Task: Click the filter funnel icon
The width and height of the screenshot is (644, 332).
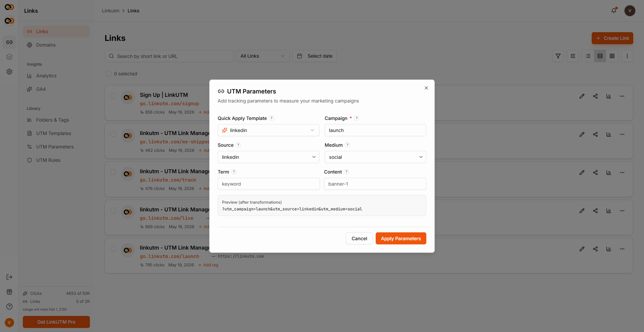Action: tap(558, 56)
